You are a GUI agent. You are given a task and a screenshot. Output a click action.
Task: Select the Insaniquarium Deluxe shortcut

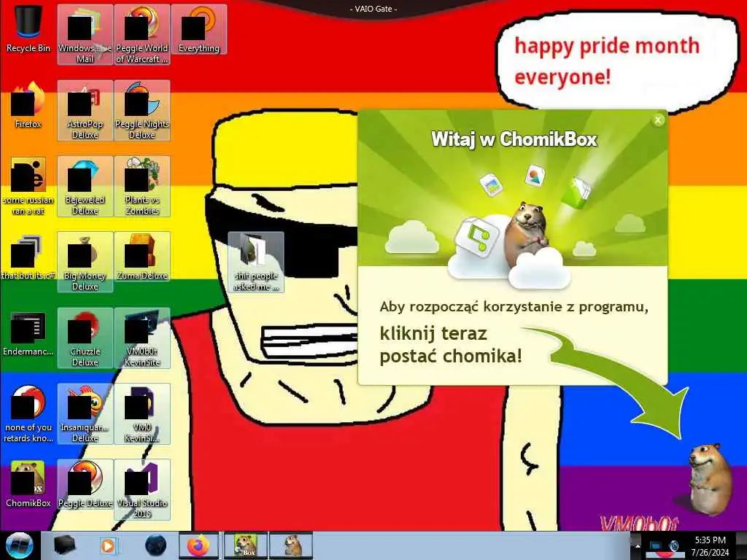point(85,413)
